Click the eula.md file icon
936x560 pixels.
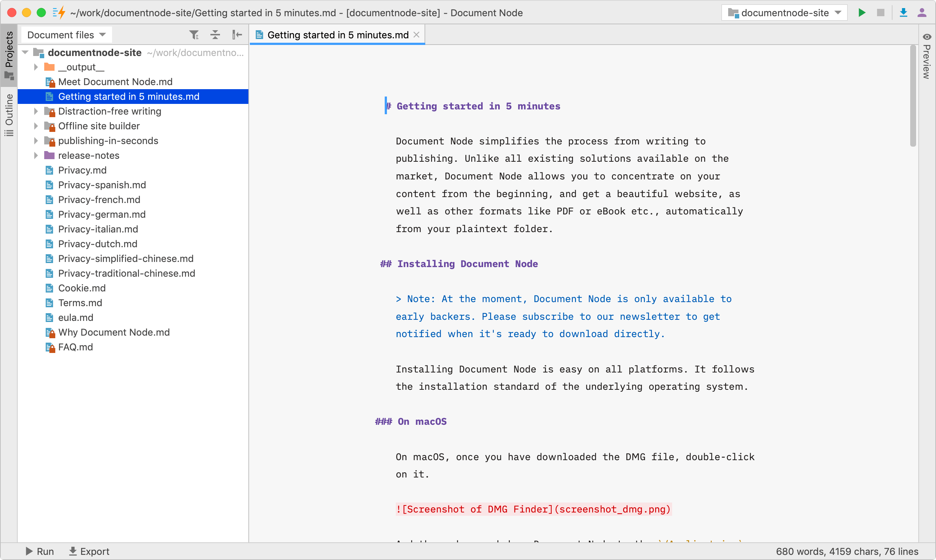coord(49,317)
